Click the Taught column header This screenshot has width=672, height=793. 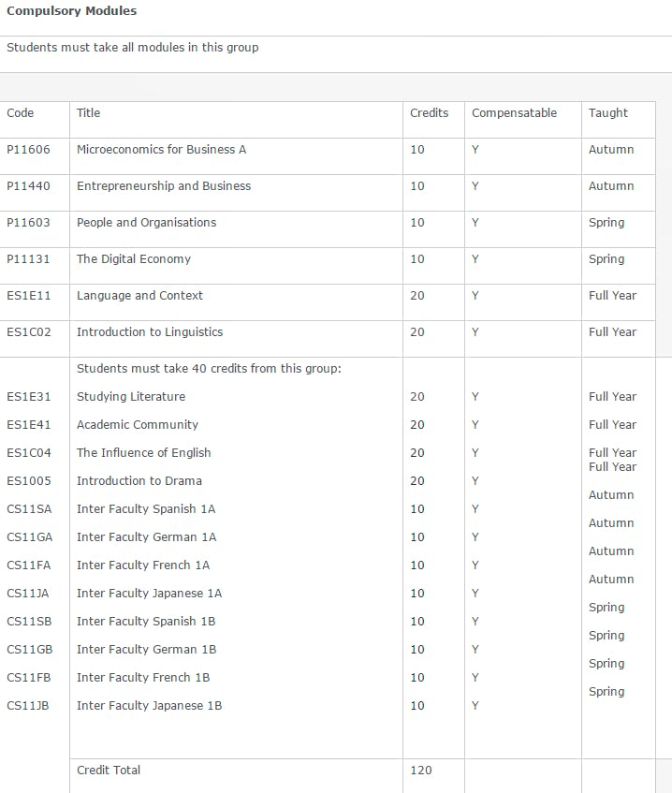coord(608,113)
